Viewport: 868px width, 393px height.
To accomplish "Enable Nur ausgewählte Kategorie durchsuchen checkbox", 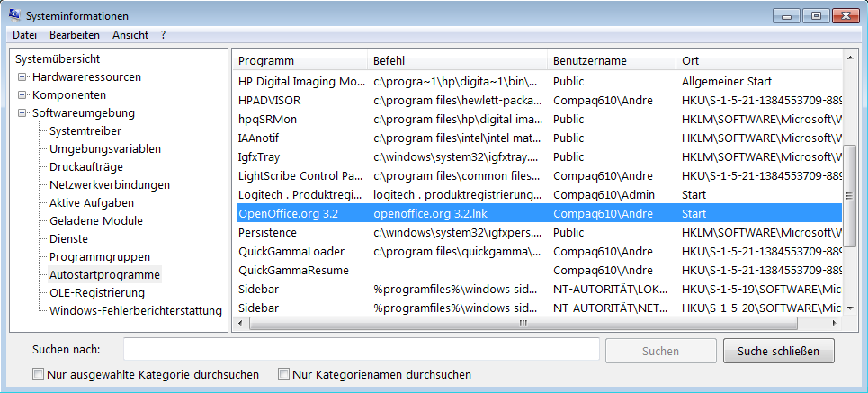I will pos(38,374).
